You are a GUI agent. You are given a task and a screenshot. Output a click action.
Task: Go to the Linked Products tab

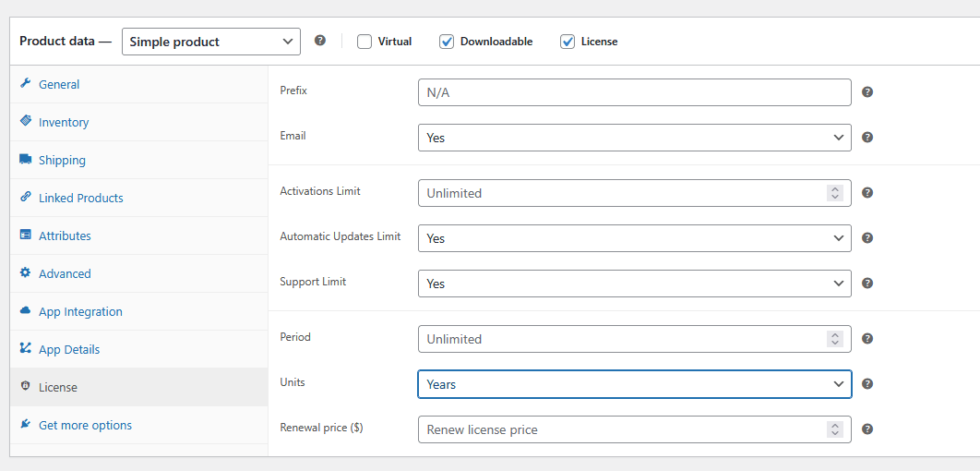coord(80,198)
